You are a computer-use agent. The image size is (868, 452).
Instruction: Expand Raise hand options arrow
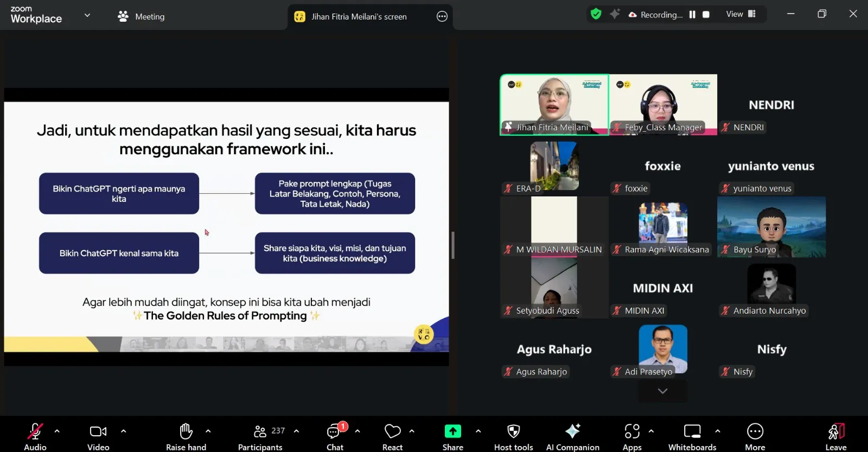pos(208,431)
